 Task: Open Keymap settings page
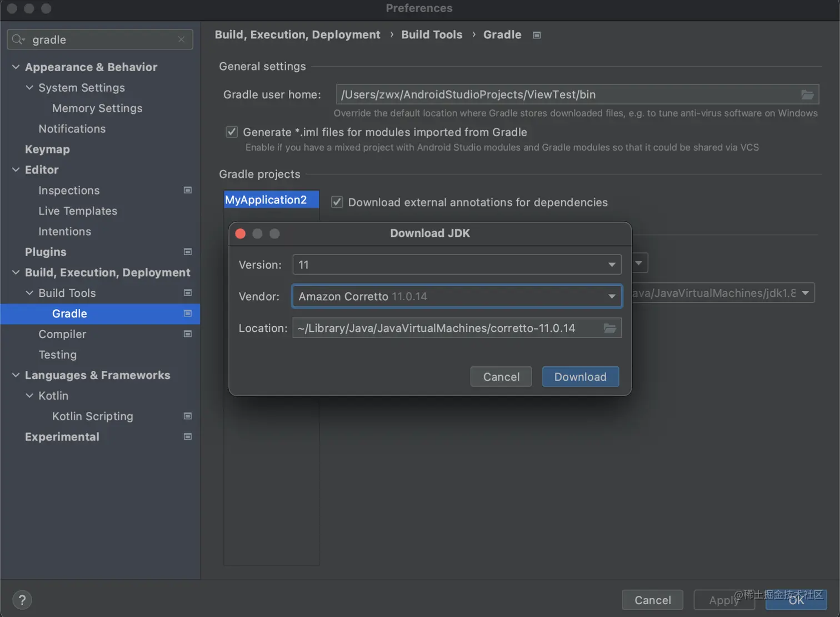click(47, 149)
